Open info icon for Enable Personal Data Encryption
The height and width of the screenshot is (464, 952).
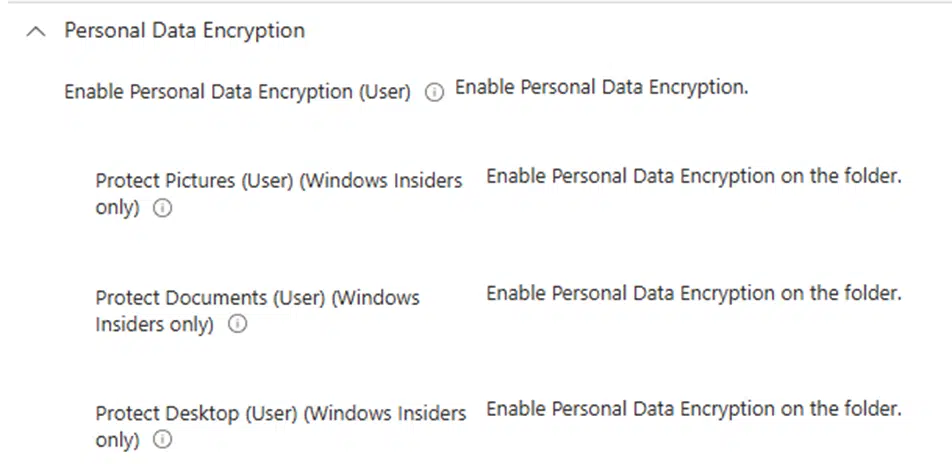[x=434, y=92]
